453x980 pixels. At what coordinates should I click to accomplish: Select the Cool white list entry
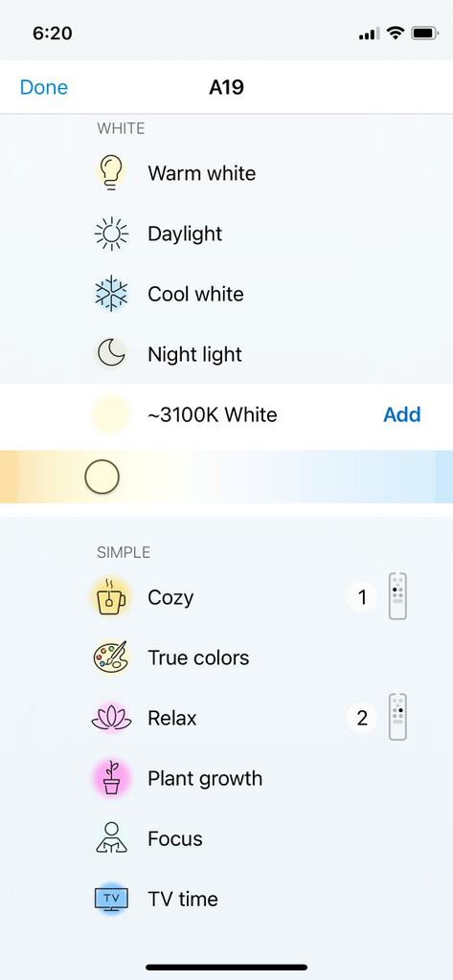pos(226,294)
